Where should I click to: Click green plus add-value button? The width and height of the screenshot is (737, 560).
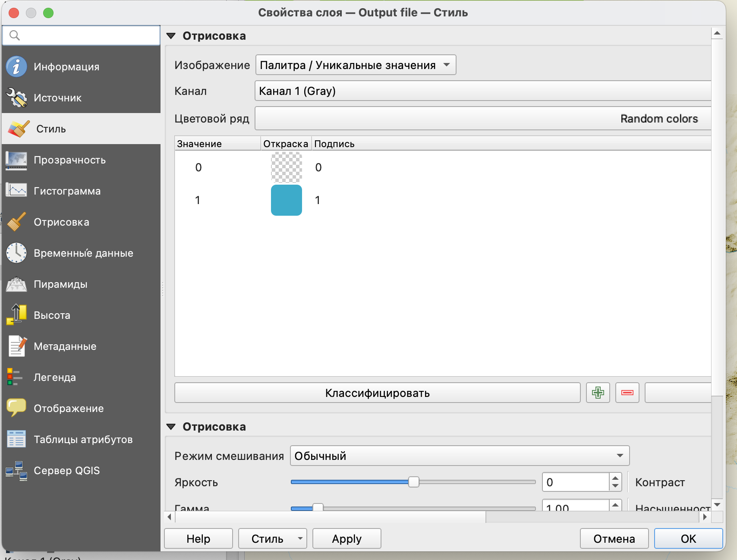point(598,393)
